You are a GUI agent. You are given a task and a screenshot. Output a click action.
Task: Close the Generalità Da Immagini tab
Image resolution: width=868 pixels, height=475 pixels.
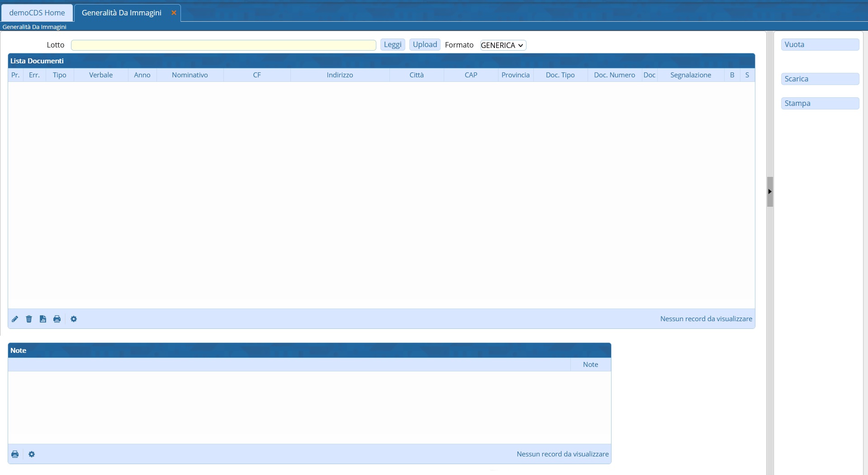click(x=174, y=13)
